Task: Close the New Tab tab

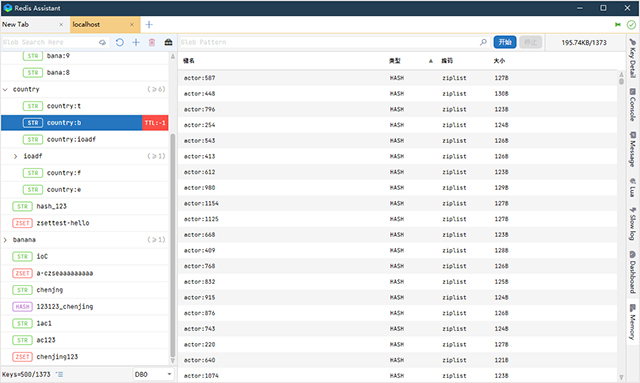Action: click(x=61, y=24)
